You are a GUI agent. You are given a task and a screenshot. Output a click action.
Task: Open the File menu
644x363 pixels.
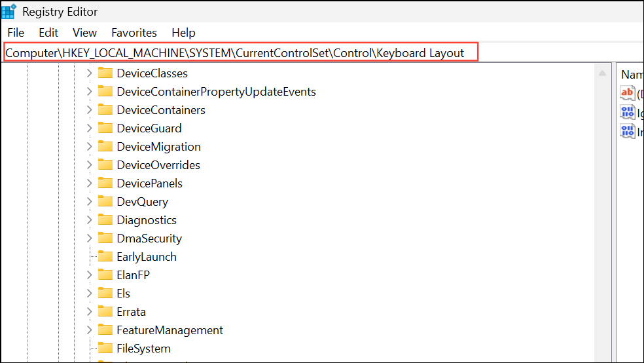(16, 33)
